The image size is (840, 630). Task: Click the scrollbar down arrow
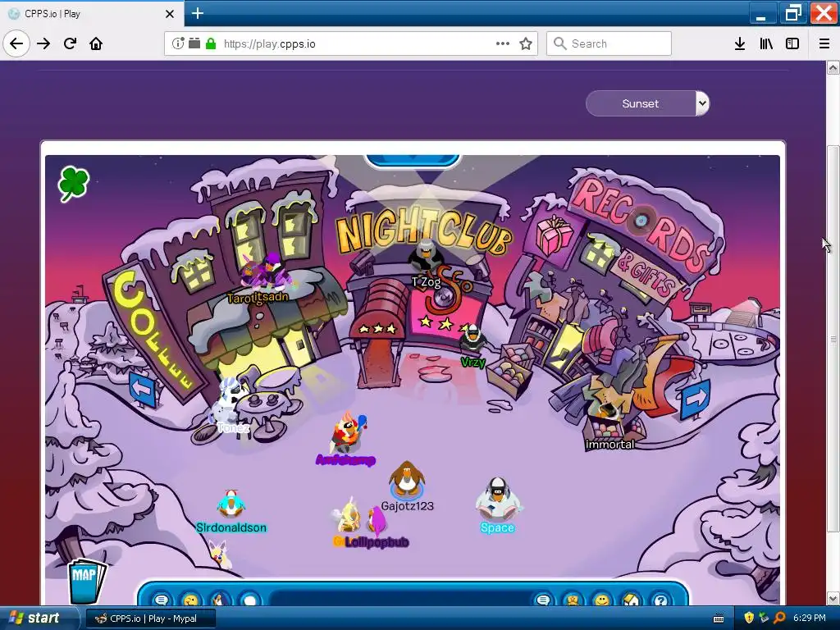833,598
